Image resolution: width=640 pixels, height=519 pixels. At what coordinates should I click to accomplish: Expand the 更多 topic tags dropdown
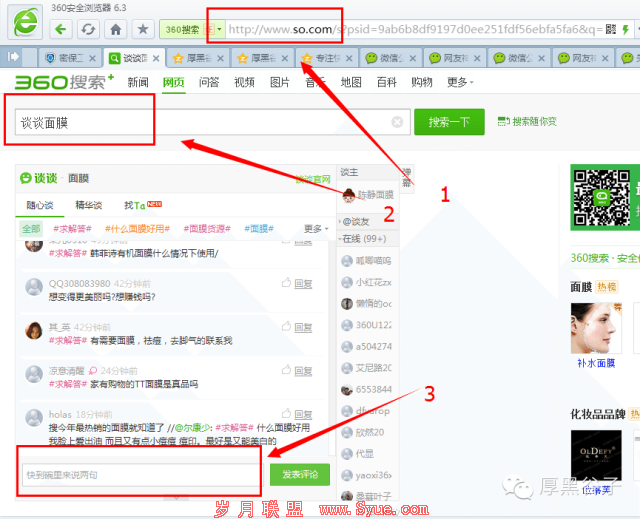pyautogui.click(x=316, y=229)
